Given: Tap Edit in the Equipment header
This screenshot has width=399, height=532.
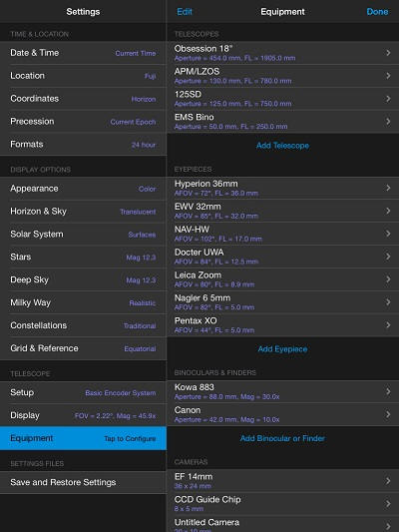Looking at the screenshot, I should click(185, 12).
